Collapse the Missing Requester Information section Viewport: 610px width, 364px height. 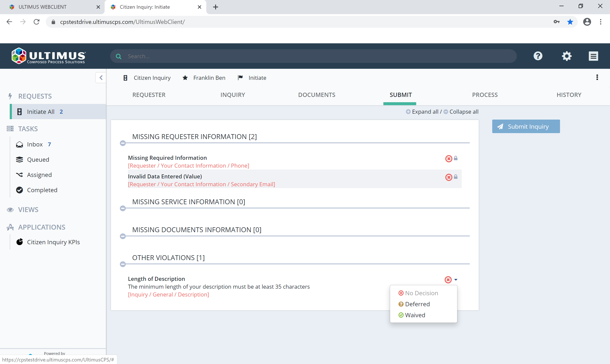(123, 143)
